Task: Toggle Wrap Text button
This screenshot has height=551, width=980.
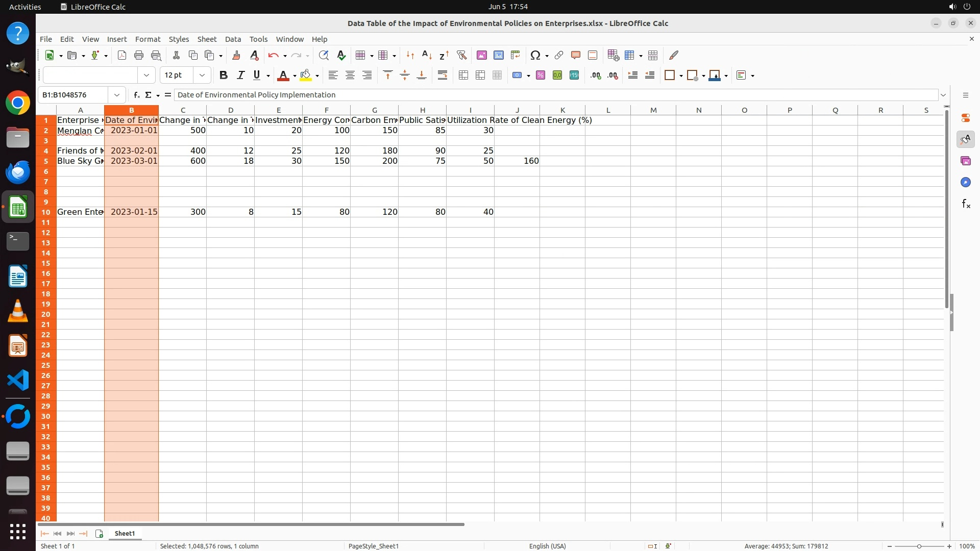Action: coord(442,76)
